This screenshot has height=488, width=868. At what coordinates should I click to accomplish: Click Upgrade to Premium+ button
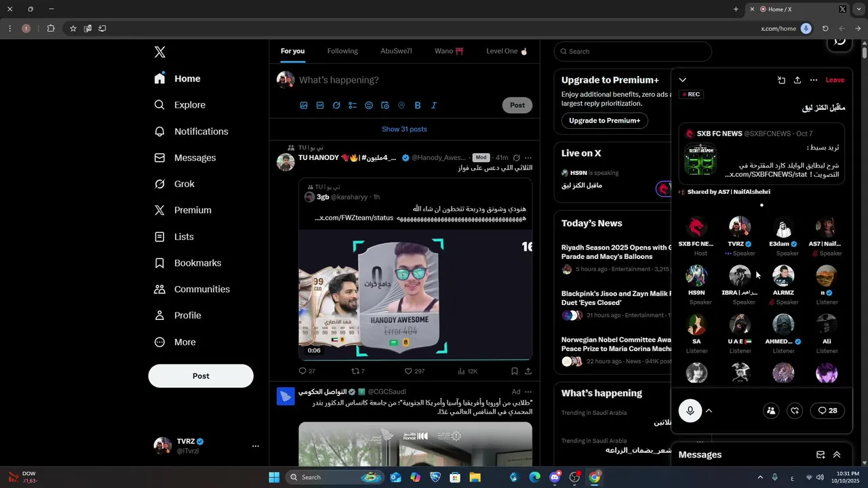tap(604, 121)
